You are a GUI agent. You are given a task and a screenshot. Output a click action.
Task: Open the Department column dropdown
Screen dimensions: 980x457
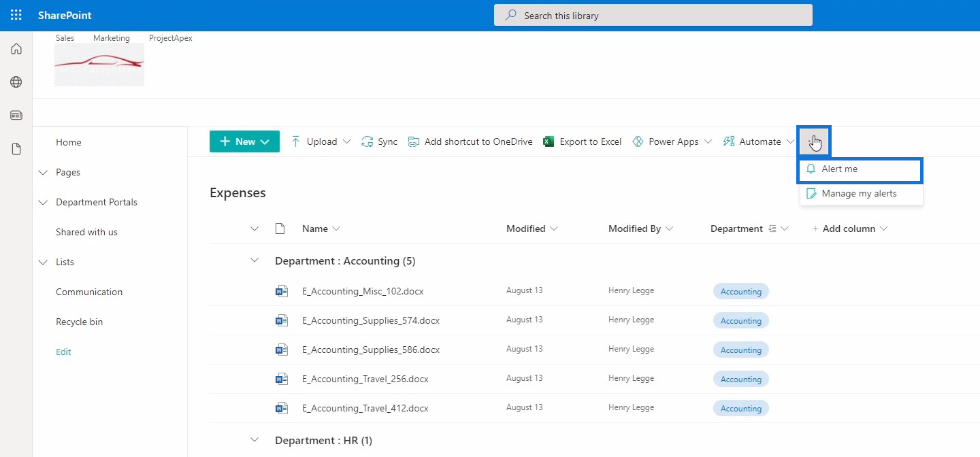(x=785, y=228)
